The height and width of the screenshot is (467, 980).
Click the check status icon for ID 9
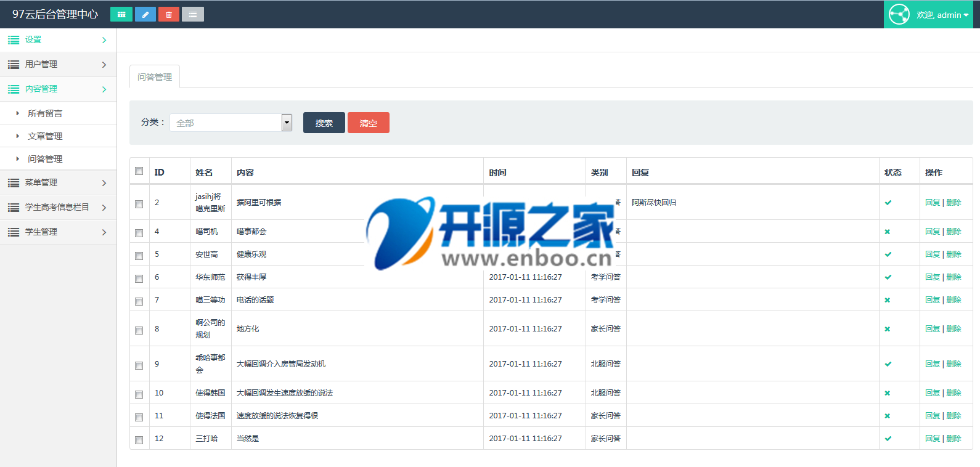point(888,364)
